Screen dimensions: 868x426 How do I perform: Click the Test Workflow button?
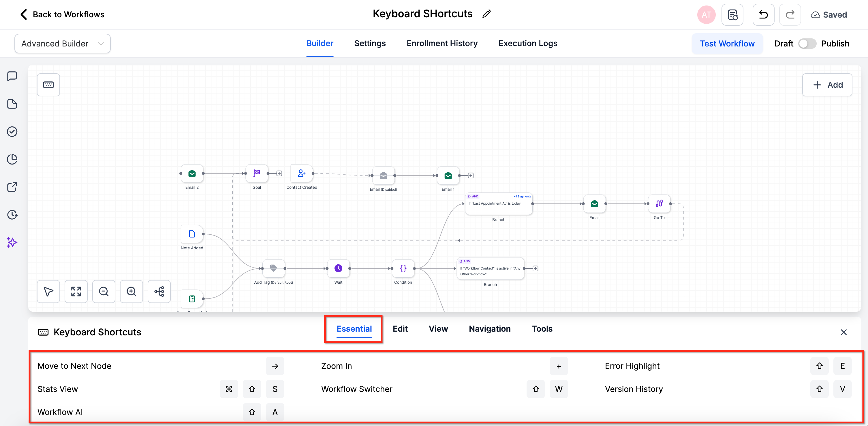pyautogui.click(x=727, y=44)
